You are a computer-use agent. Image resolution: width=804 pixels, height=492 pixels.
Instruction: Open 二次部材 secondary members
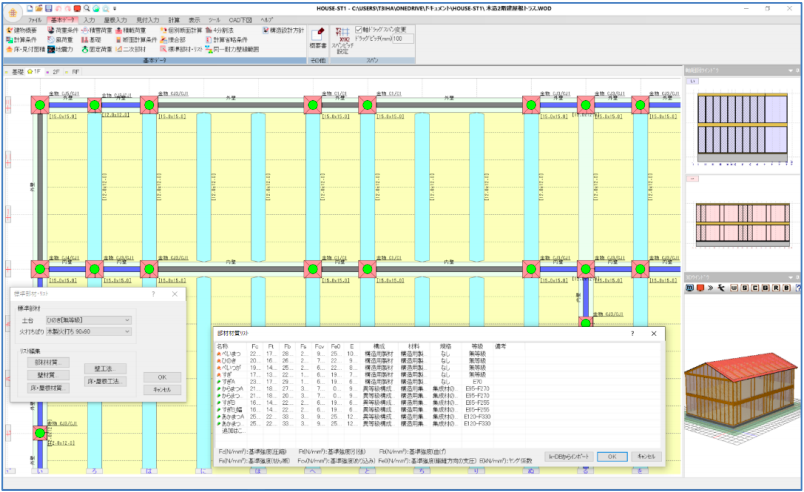[131, 49]
